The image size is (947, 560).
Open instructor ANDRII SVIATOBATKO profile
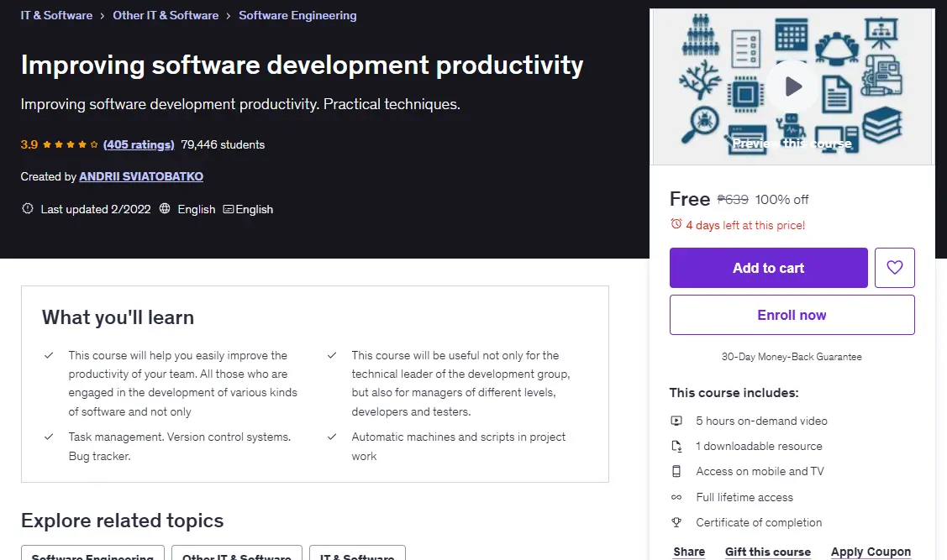(x=140, y=176)
